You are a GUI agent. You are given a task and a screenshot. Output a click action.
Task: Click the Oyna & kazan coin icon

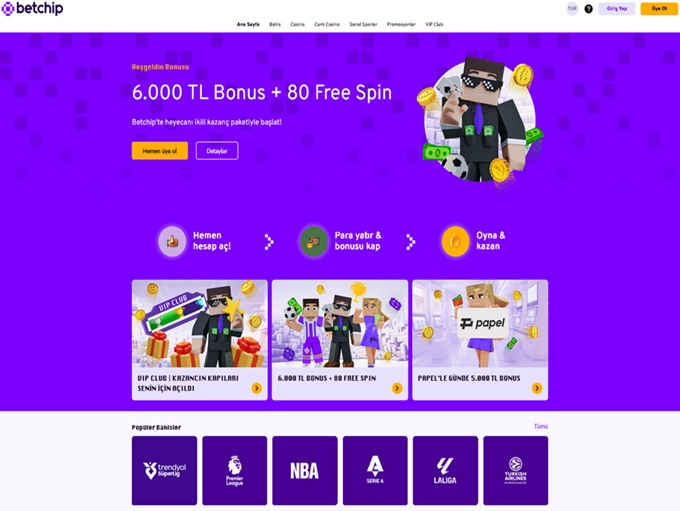(x=455, y=241)
